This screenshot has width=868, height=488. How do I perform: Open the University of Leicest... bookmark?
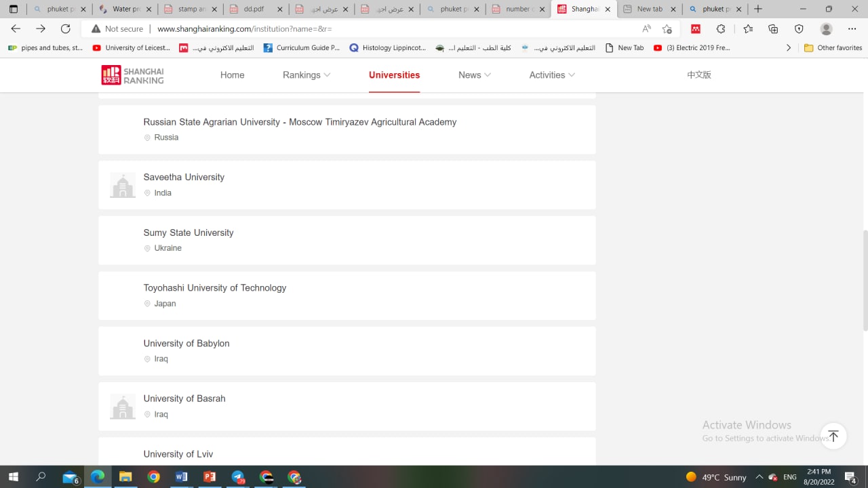tap(132, 48)
